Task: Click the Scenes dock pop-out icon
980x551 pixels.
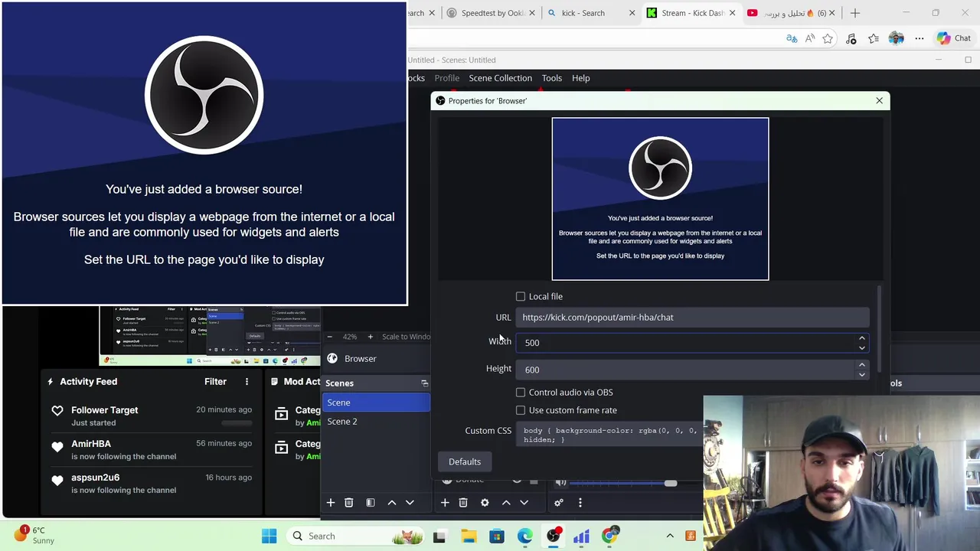Action: click(x=424, y=383)
